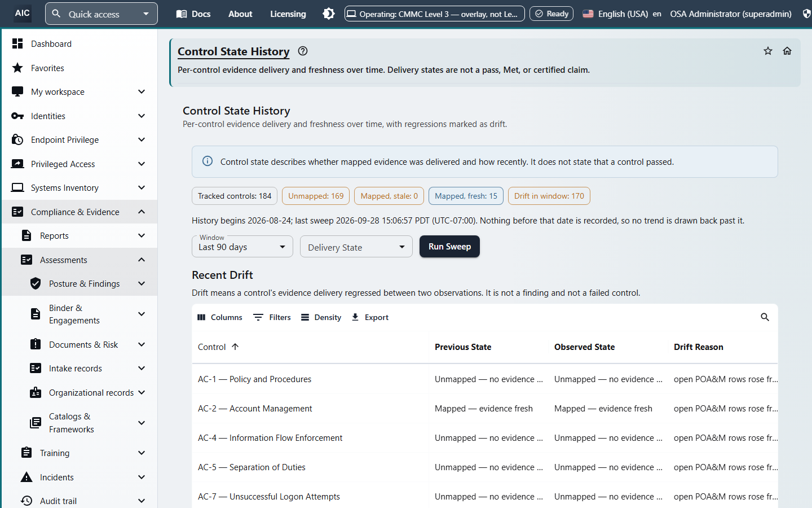812x508 pixels.
Task: Favorite this page with the star icon
Action: [768, 51]
